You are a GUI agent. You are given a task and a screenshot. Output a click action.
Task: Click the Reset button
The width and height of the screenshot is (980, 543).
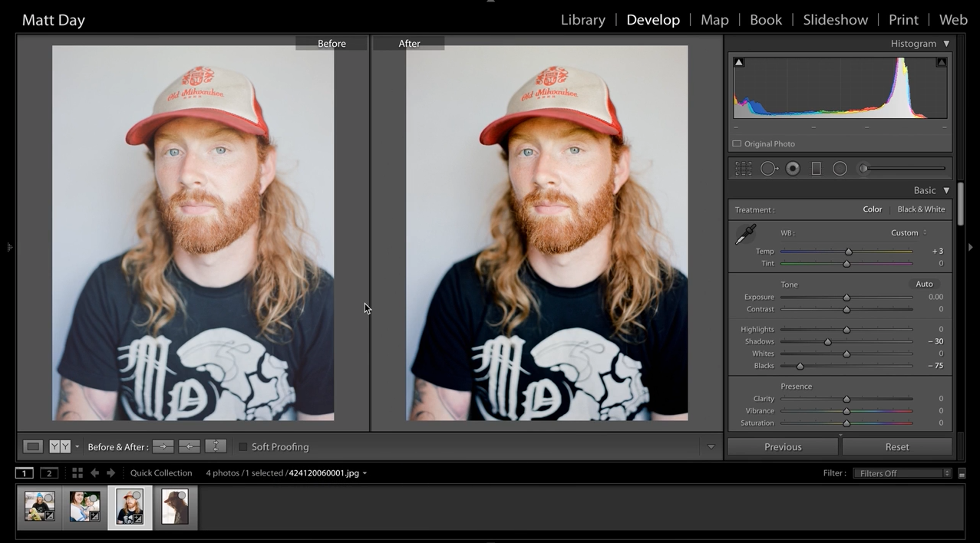click(x=896, y=446)
